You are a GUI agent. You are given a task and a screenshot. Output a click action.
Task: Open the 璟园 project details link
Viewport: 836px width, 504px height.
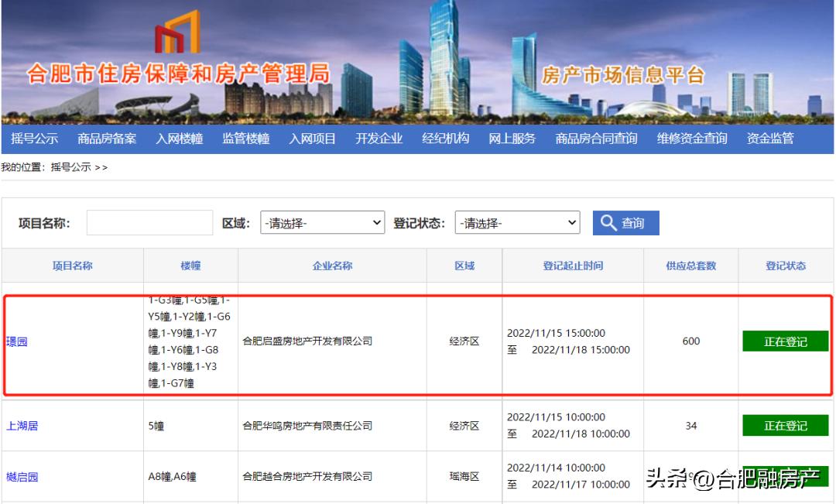tap(17, 341)
